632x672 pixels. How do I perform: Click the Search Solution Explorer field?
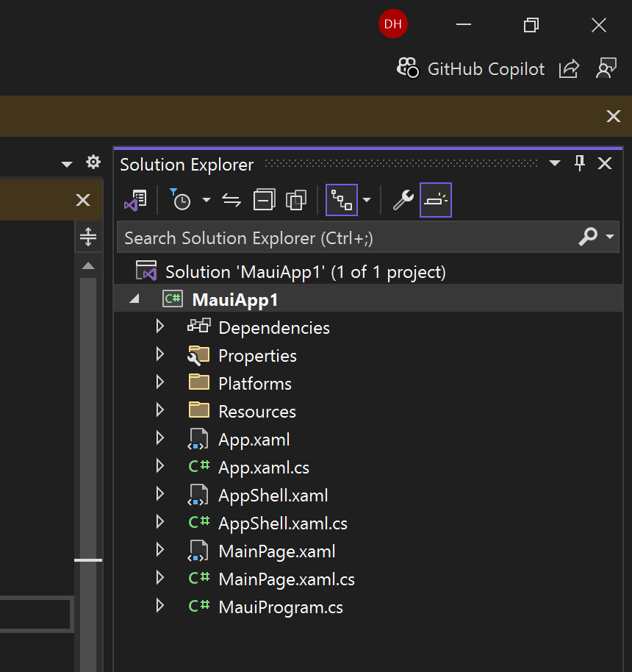tap(345, 238)
